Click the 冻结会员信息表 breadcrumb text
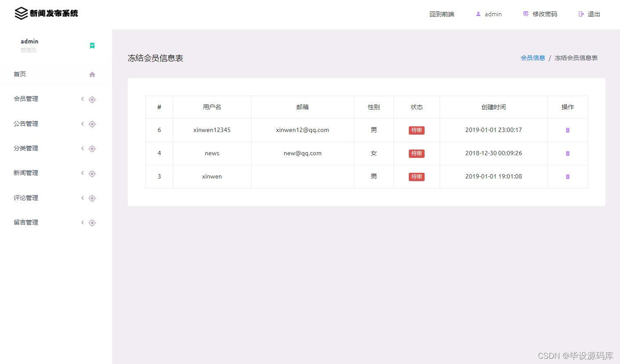Image resolution: width=620 pixels, height=364 pixels. (x=576, y=58)
